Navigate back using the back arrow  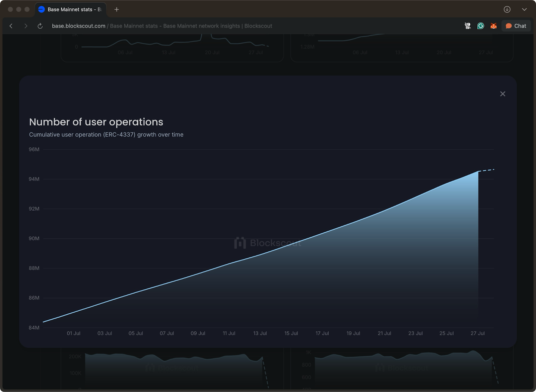11,26
